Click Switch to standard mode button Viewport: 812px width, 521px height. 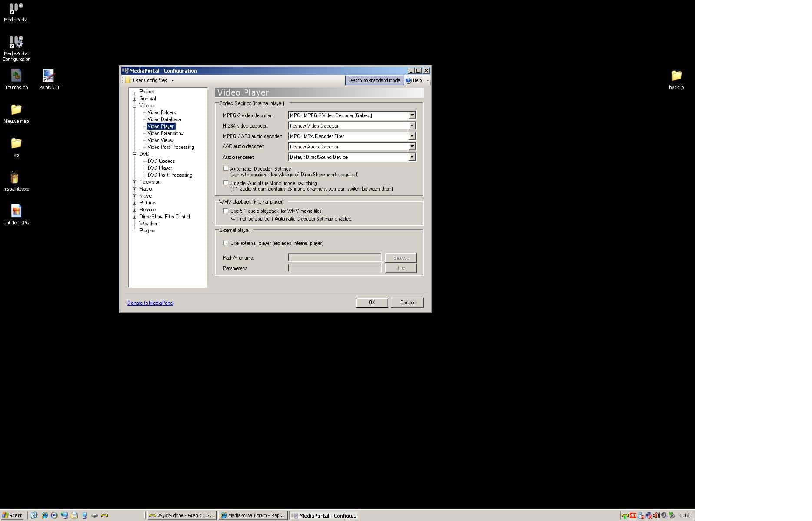(x=375, y=80)
